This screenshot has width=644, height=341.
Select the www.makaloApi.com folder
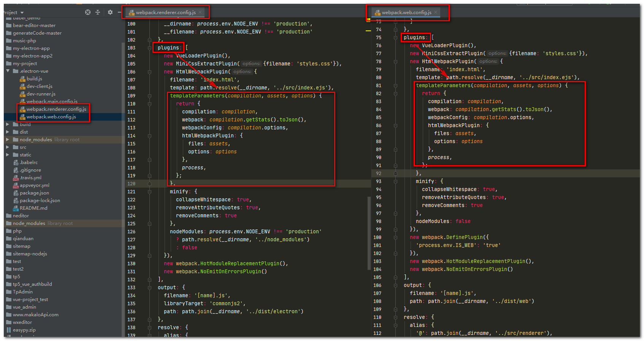point(36,315)
